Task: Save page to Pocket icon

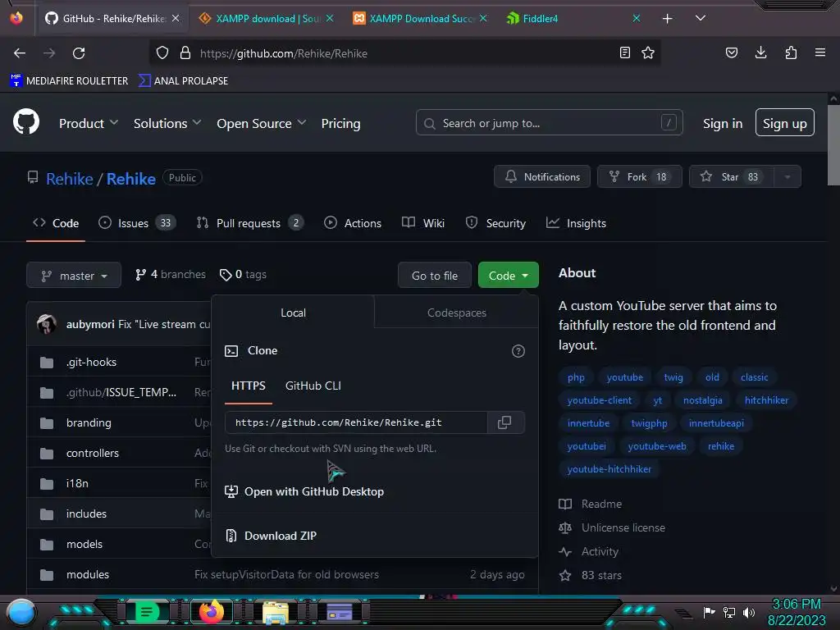Action: tap(731, 52)
